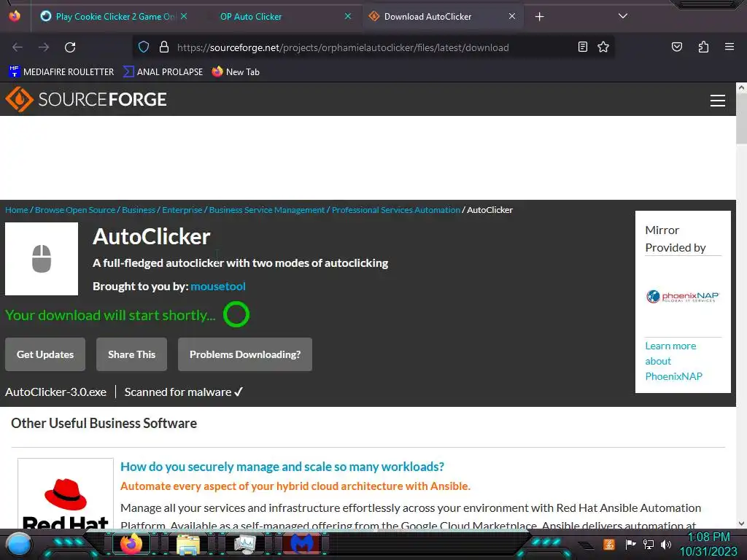Click the AutoClicker mouse project icon
Screen dimensions: 747x560
click(42, 259)
